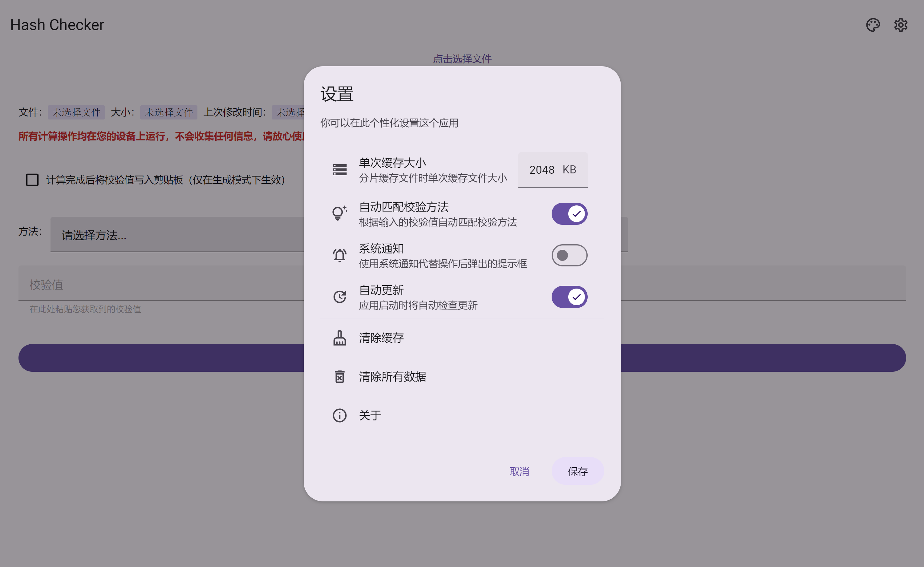Open the 请选择方法 method dropdown
The width and height of the screenshot is (924, 567).
point(176,235)
